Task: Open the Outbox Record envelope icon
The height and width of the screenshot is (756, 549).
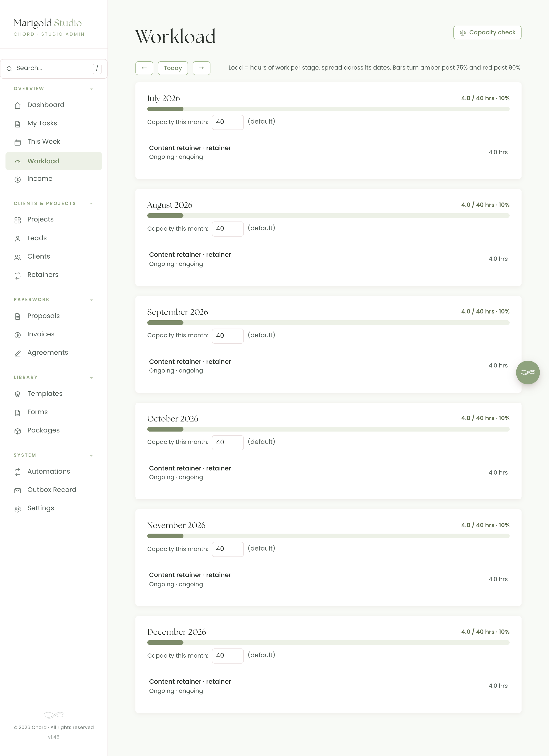Action: (x=18, y=490)
